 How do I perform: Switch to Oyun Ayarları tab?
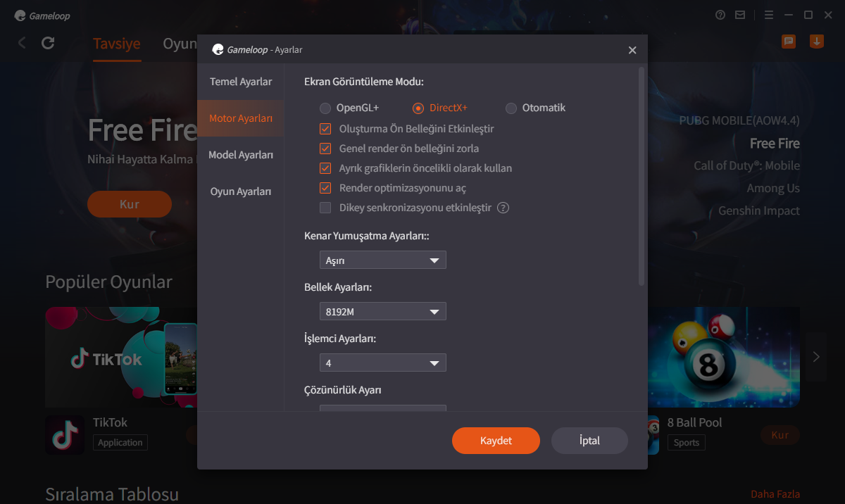click(x=241, y=191)
